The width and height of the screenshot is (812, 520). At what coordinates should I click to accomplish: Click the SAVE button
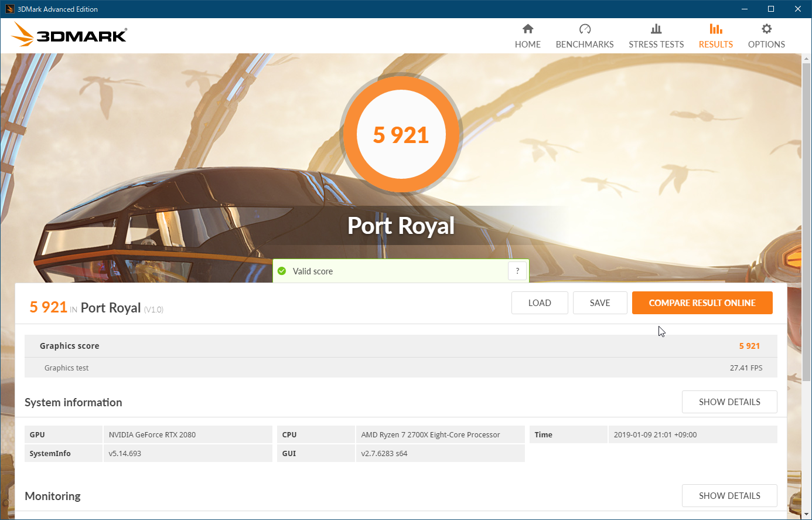click(x=600, y=303)
